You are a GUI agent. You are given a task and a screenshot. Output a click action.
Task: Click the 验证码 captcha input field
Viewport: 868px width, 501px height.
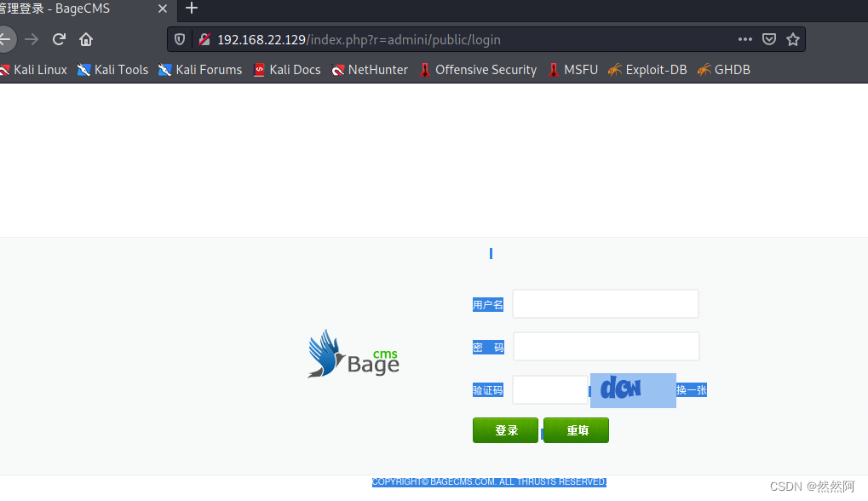coord(550,389)
